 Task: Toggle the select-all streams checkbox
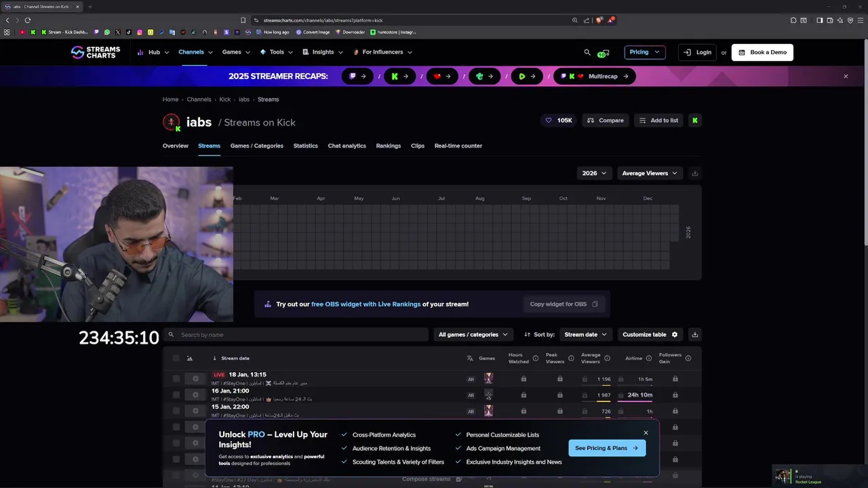(176, 359)
